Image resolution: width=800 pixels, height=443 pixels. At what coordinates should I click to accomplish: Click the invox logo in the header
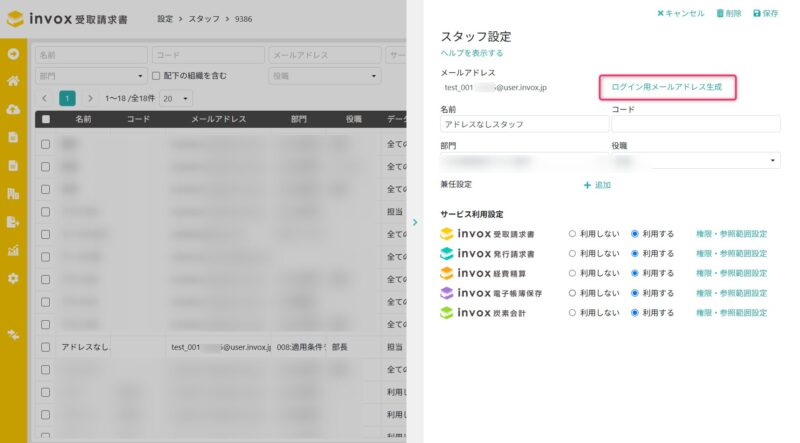(66, 19)
